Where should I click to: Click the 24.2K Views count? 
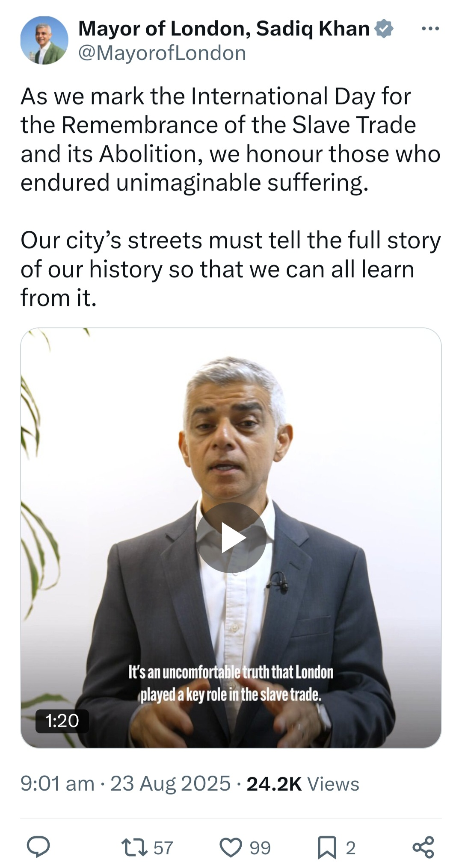(303, 784)
